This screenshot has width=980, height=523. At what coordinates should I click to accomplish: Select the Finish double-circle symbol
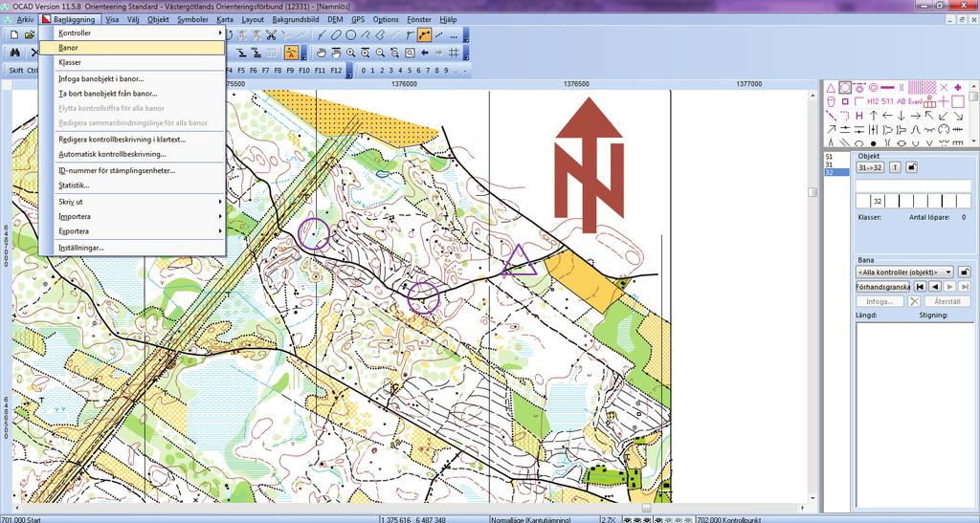(873, 87)
